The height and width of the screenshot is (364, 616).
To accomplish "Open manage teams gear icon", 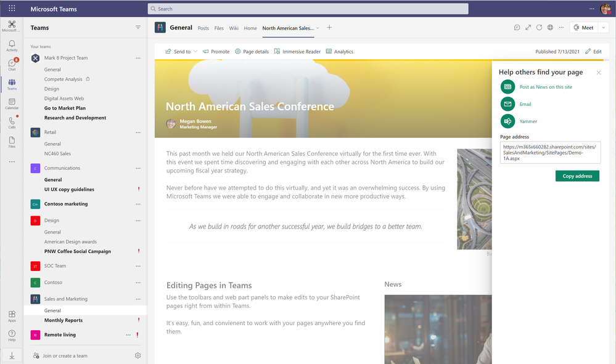I will tap(138, 355).
